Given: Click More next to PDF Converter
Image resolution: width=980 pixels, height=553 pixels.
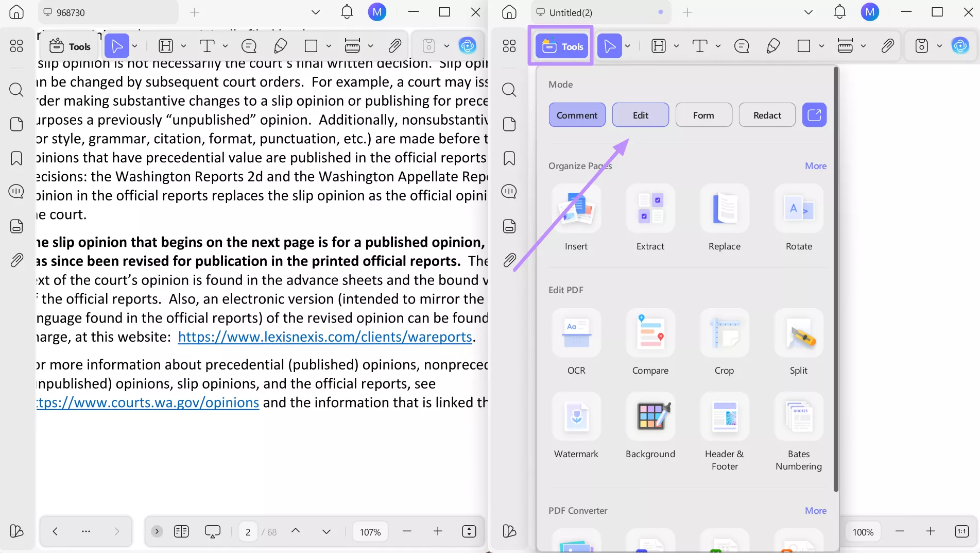Looking at the screenshot, I should click(x=816, y=511).
